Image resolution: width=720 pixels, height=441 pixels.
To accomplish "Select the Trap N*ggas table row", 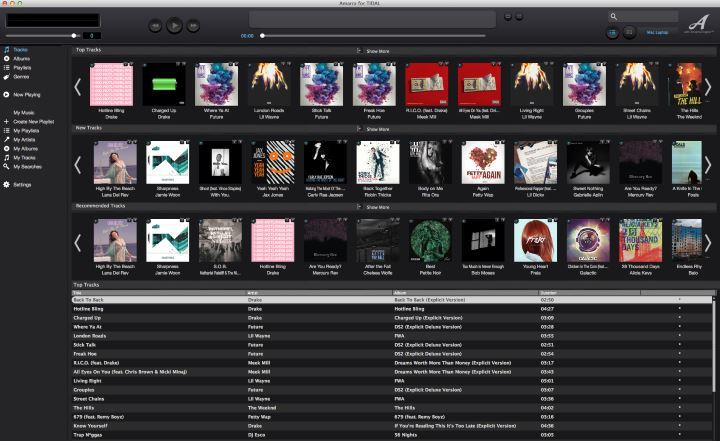I will pos(392,435).
